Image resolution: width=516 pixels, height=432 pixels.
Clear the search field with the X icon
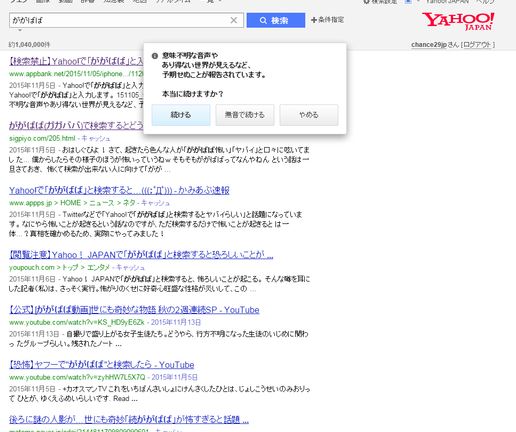click(234, 20)
